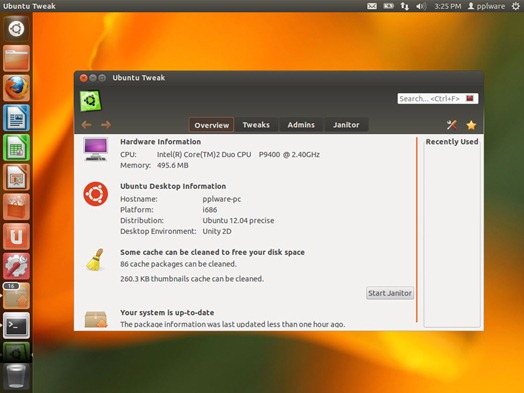The height and width of the screenshot is (393, 524).
Task: Click memory value 495.6 MB
Action: point(173,165)
